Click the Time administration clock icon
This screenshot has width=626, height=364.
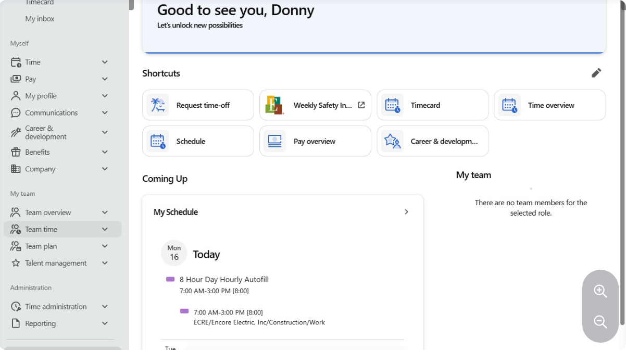16,307
